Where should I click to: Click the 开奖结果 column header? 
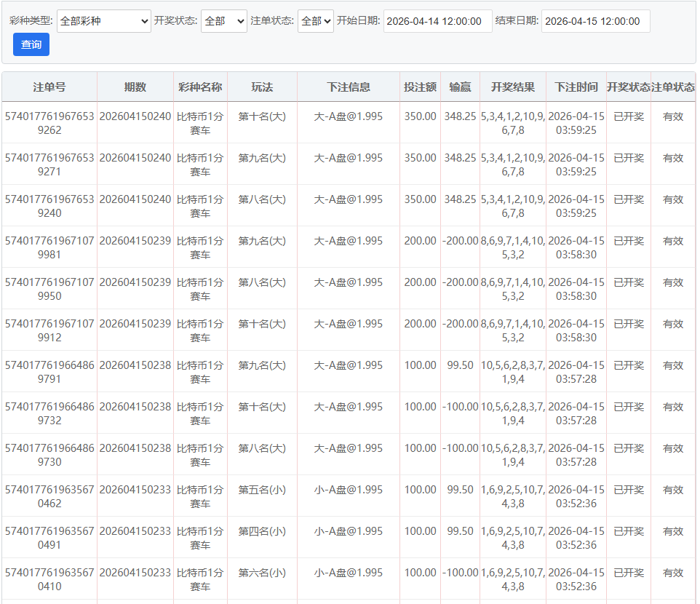coord(513,87)
